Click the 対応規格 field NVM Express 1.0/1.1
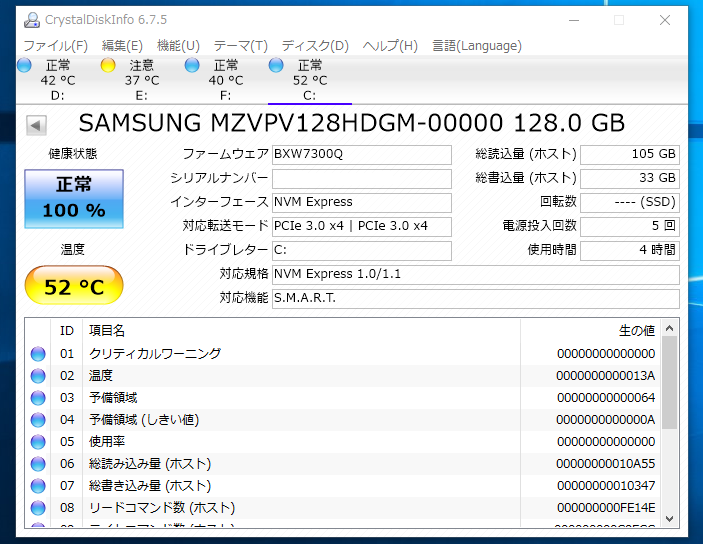Viewport: 703px width, 544px height. pos(476,274)
